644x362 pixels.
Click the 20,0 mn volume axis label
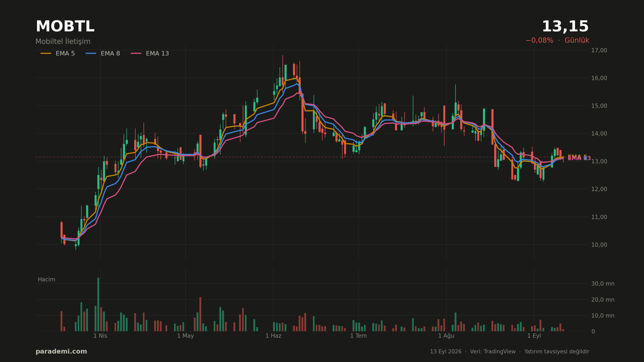tap(603, 300)
